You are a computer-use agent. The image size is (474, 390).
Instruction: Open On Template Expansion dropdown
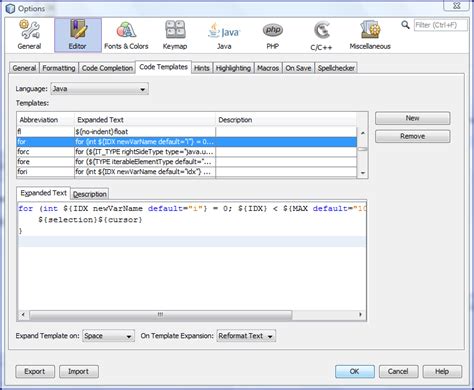click(246, 336)
